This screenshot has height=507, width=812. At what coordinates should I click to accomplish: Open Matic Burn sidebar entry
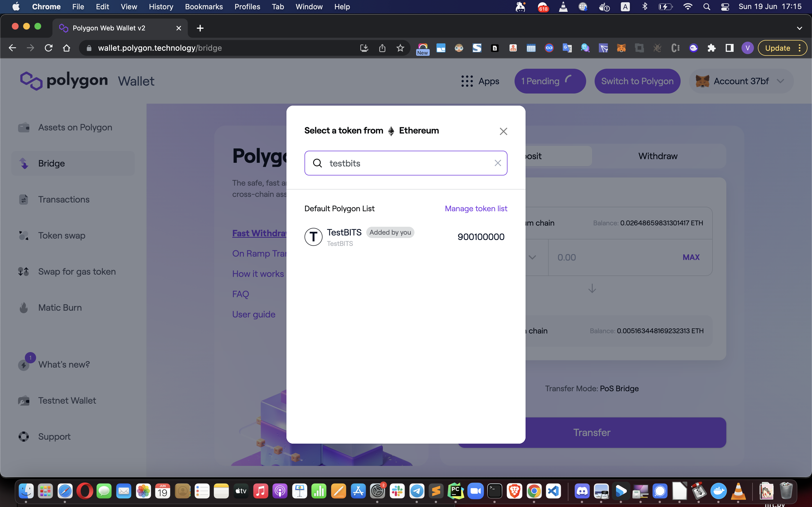(x=60, y=308)
